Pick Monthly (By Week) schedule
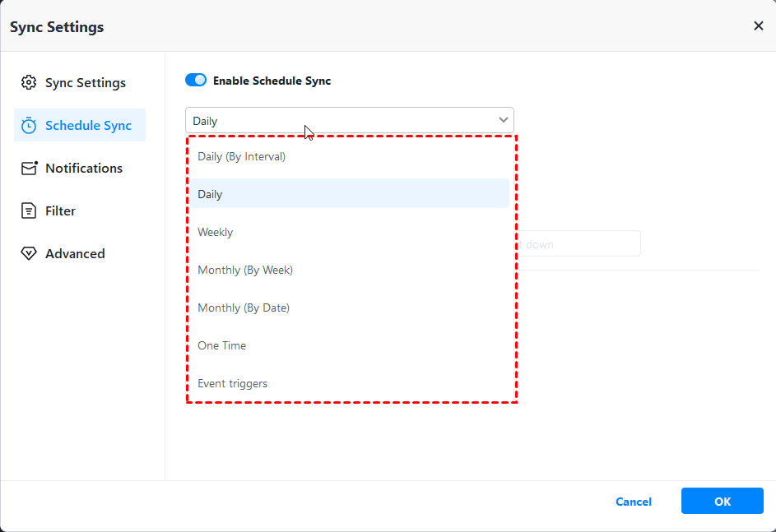The width and height of the screenshot is (776, 532). 245,270
